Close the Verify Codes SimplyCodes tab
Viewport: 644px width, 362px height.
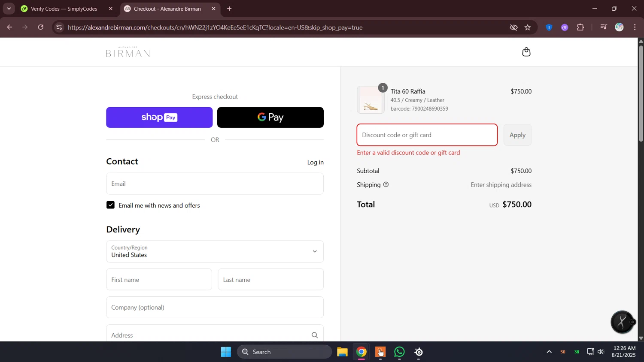(x=111, y=9)
